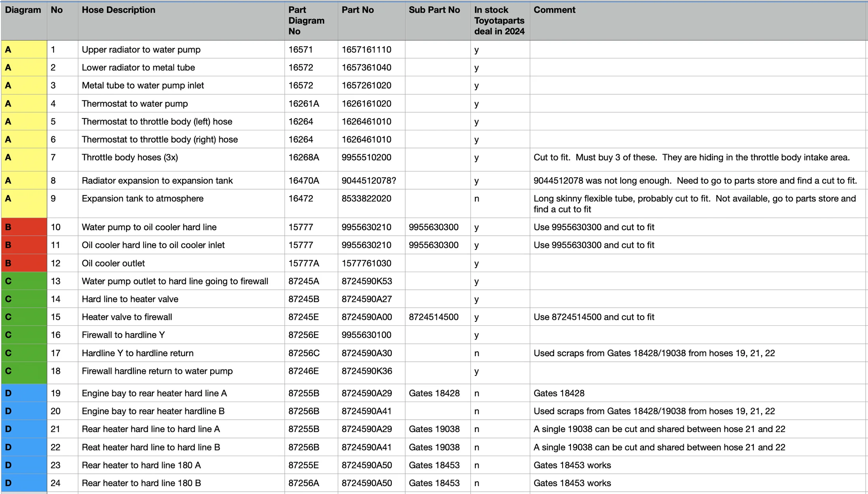The image size is (868, 494).
Task: Click the 'Diagram' column header
Action: (23, 10)
